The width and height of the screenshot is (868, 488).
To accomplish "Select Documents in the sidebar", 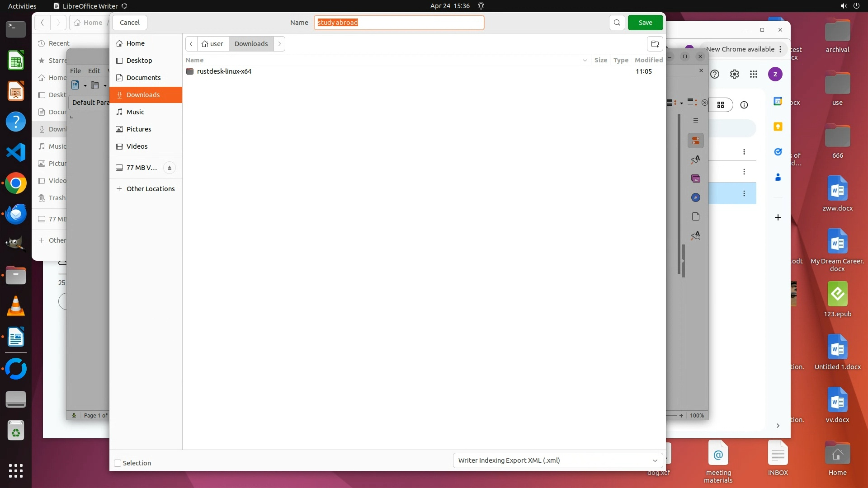I will [143, 78].
